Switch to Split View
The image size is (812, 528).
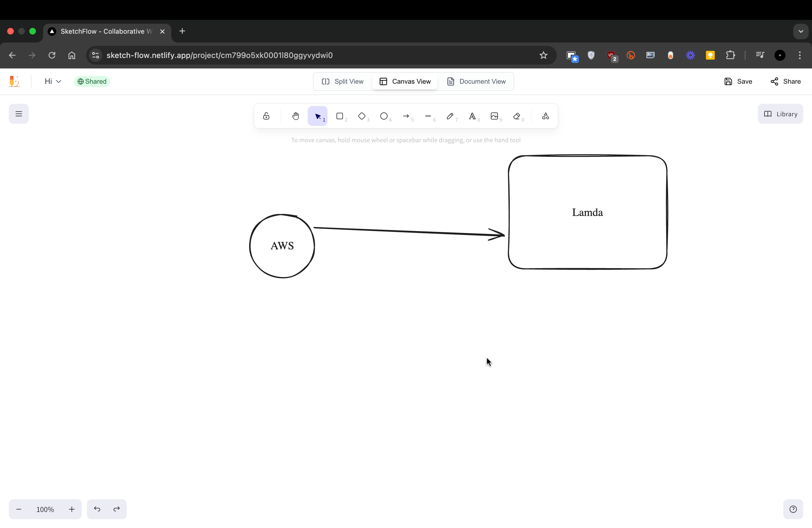(342, 81)
